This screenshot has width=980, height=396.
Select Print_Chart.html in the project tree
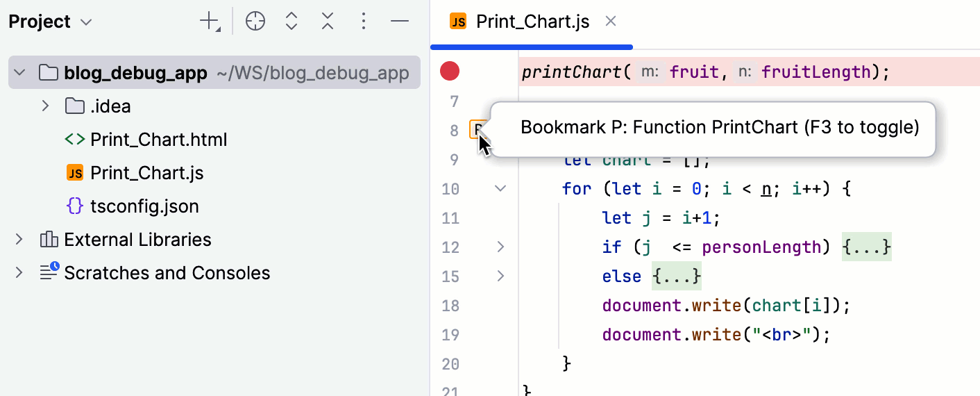coord(158,140)
